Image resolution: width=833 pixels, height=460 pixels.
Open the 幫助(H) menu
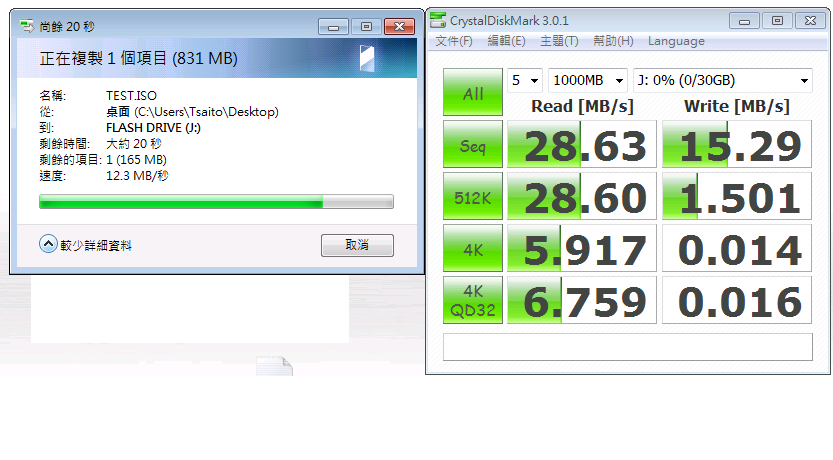613,41
